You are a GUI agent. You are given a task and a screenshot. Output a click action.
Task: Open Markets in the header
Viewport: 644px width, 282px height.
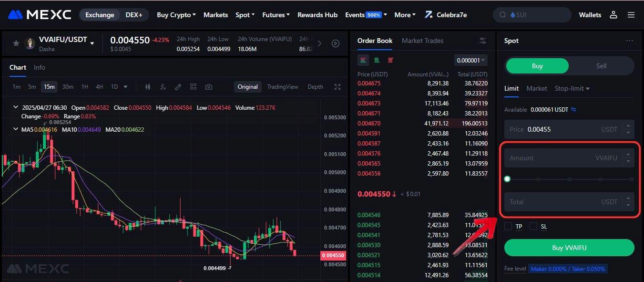tap(215, 15)
